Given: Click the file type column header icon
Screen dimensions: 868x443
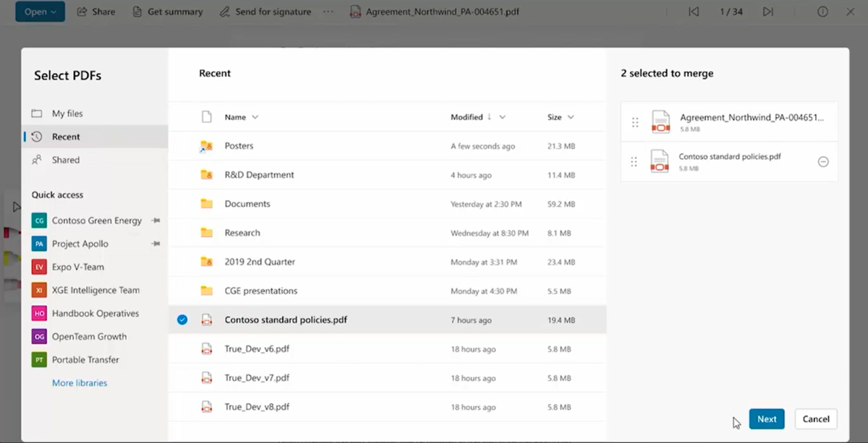Looking at the screenshot, I should [207, 117].
